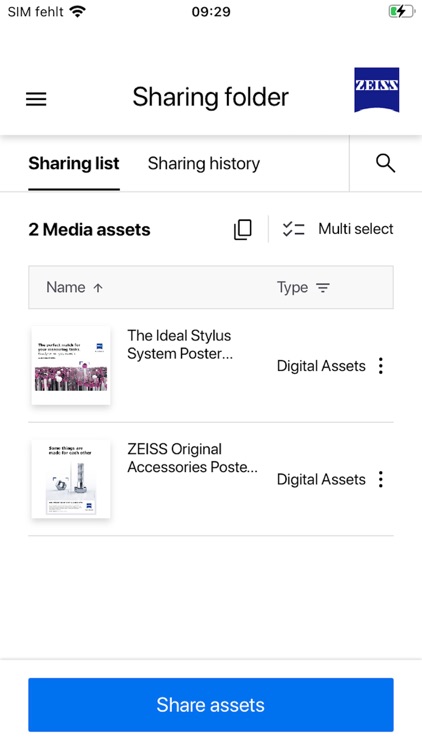This screenshot has height=750, width=422.
Task: Click the copy icon beside Media assets
Action: (x=243, y=229)
